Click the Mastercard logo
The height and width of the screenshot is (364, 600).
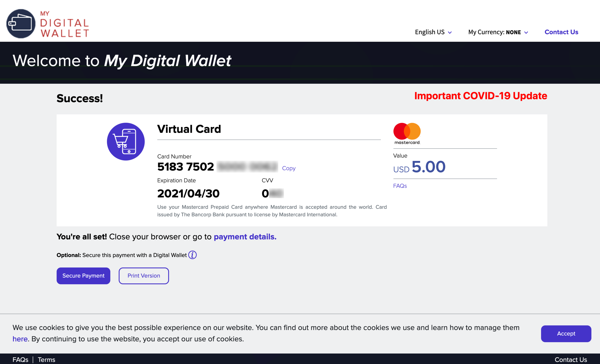(407, 133)
